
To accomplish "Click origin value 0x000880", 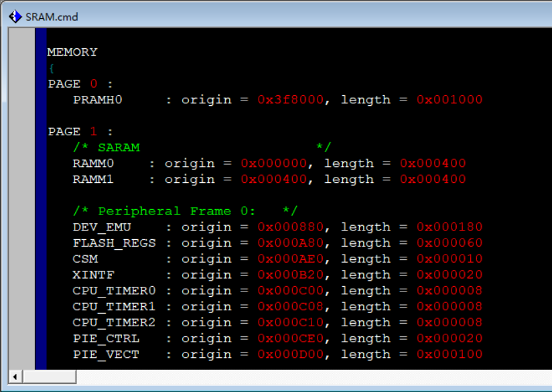I will point(291,227).
